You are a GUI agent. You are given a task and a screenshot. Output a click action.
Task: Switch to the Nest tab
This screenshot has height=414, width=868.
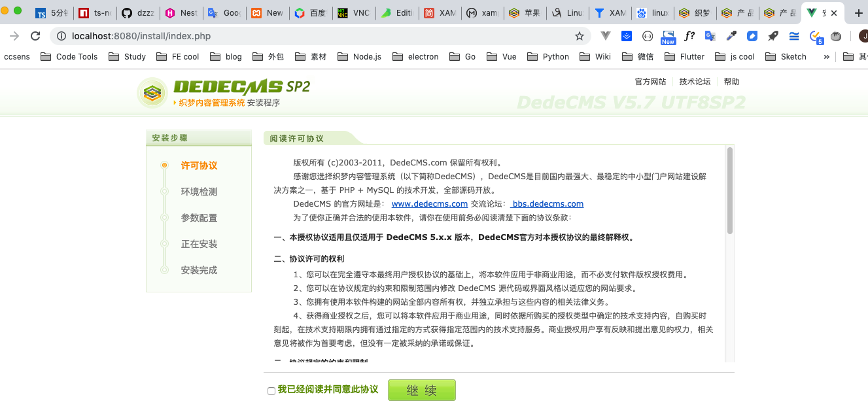181,12
